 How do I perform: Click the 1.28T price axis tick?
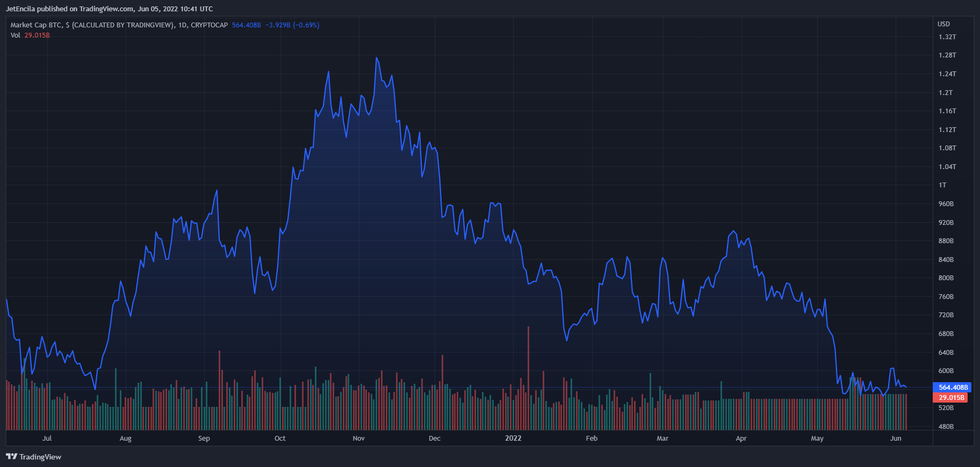click(947, 55)
